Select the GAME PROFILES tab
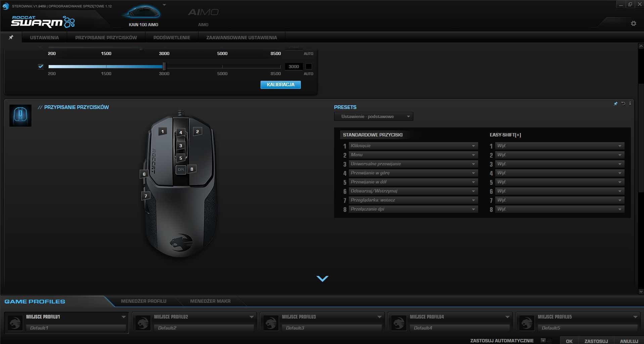This screenshot has width=644, height=344. [x=35, y=301]
